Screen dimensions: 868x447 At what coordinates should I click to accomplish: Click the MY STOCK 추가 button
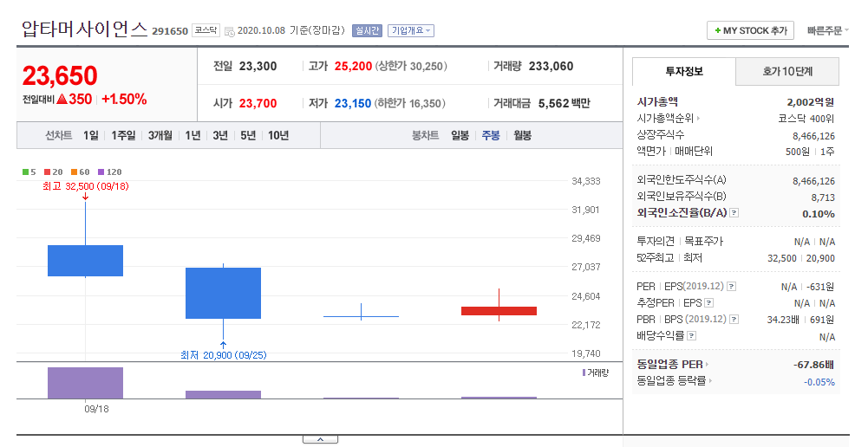750,30
